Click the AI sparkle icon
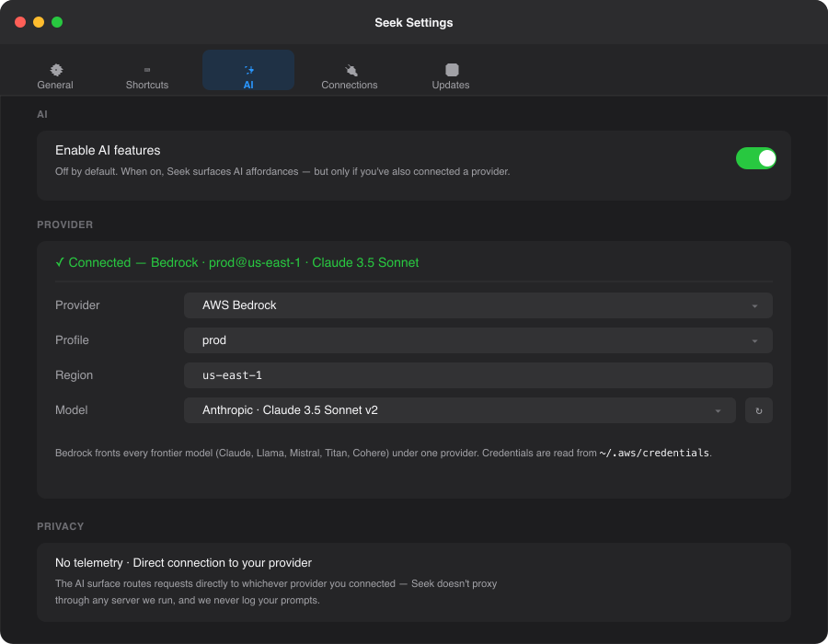Image resolution: width=828 pixels, height=644 pixels. pos(248,70)
